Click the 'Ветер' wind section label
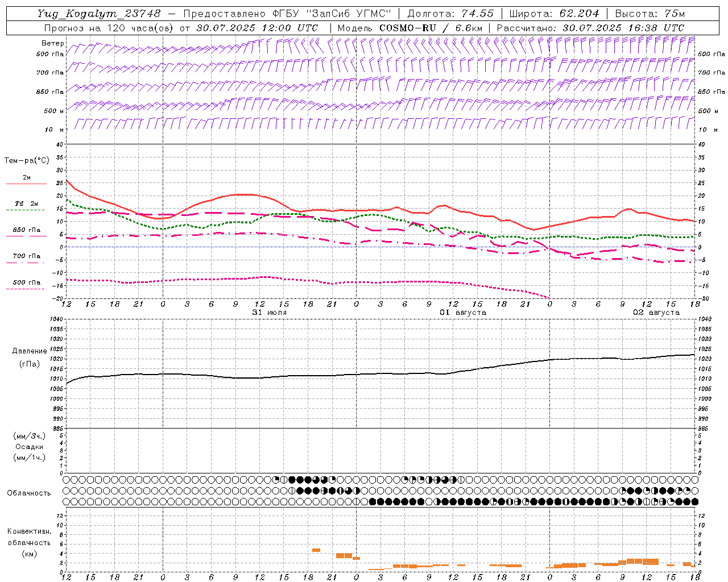This screenshot has height=582, width=728. point(53,43)
